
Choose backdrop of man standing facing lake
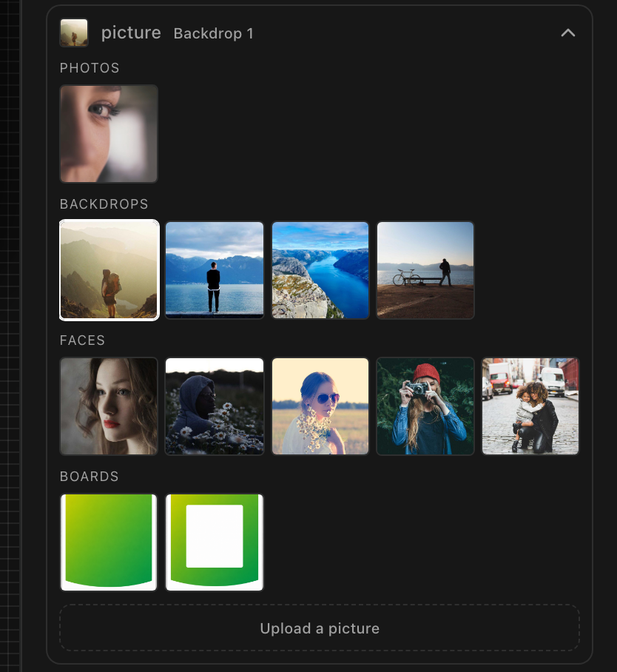pos(215,270)
